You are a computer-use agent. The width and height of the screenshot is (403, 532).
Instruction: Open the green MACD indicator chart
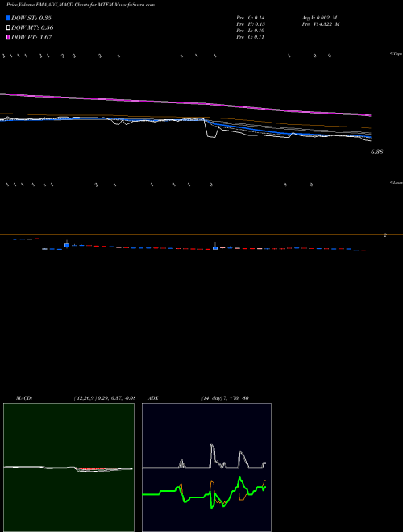(x=69, y=468)
